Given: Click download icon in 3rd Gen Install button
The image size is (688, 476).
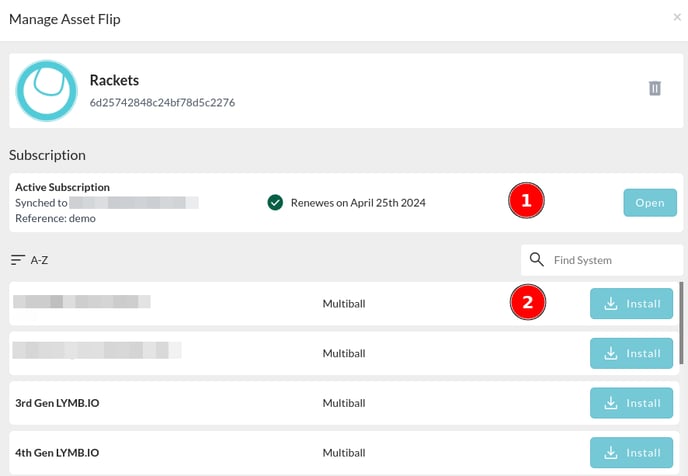Looking at the screenshot, I should 611,403.
